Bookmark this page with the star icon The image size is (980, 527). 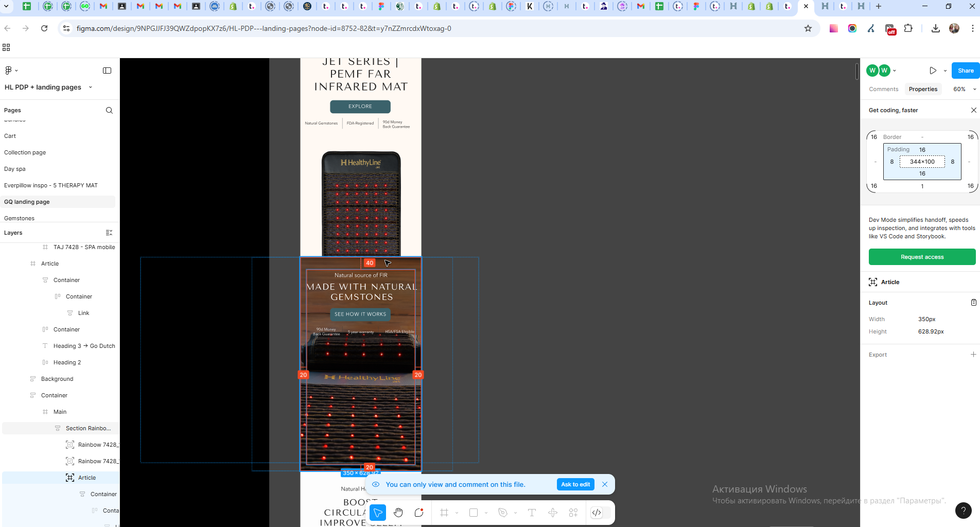click(x=808, y=28)
